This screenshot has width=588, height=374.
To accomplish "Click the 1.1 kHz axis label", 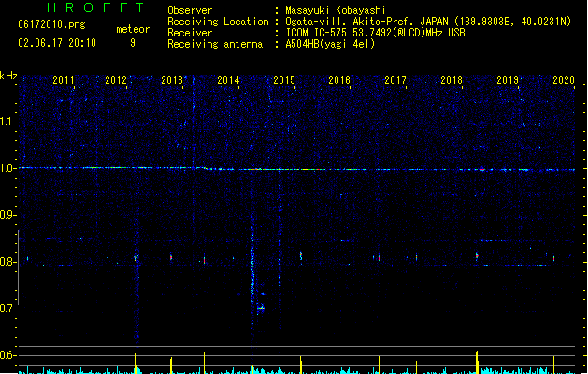I will pos(7,122).
